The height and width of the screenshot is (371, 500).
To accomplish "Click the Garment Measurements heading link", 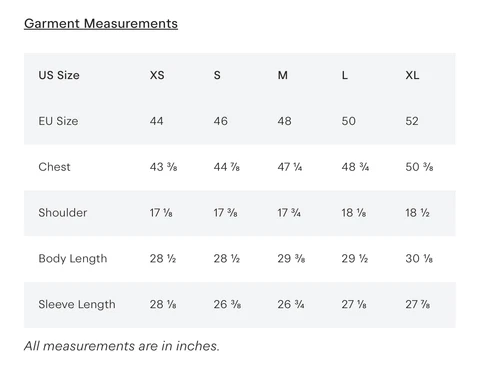I will coord(101,24).
